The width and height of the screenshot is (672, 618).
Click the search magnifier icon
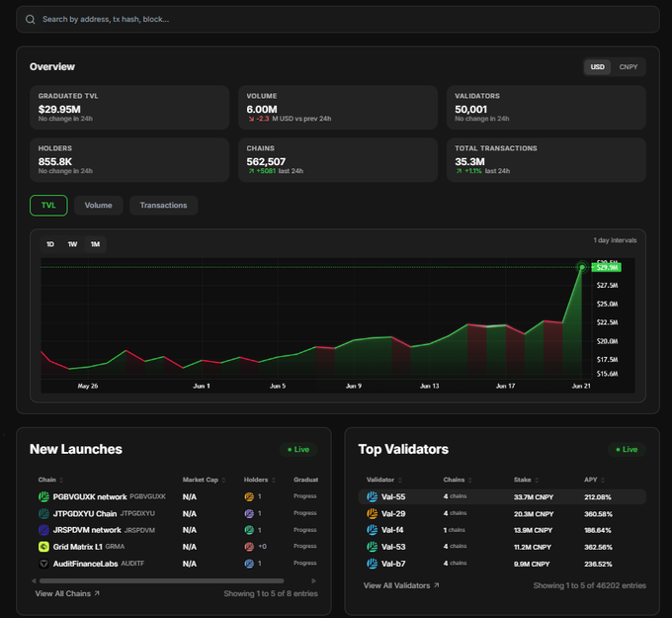(30, 20)
